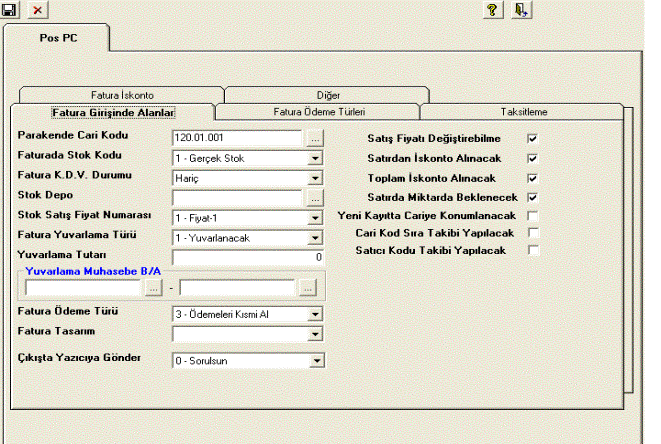
Task: Click the Yuvarlama Muhasebe B/A blue label
Action: [x=93, y=271]
